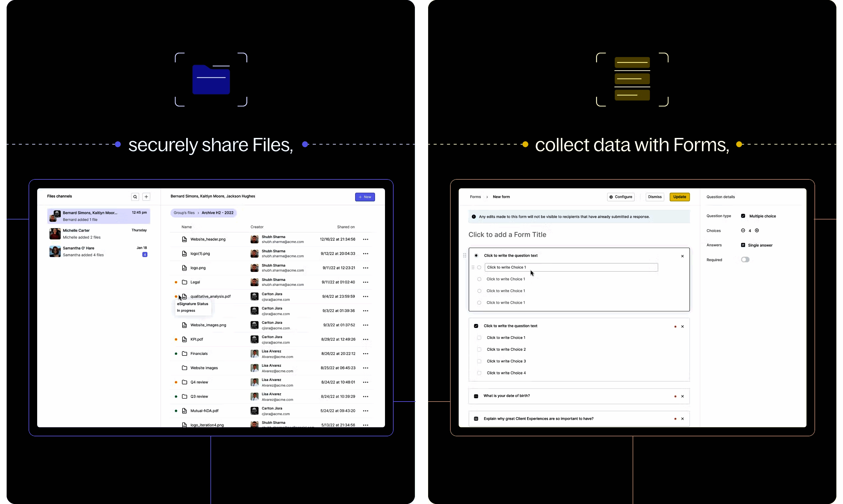Toggle the Required switch

tap(745, 260)
